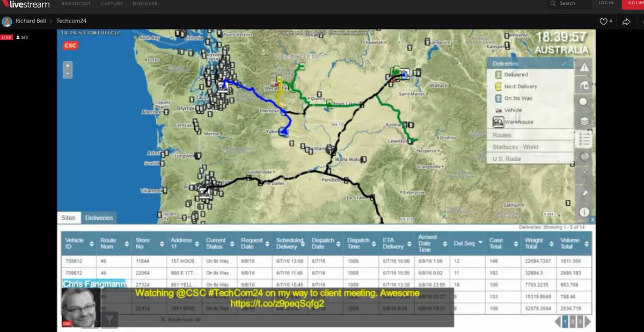Screen dimensions: 644x332
Task: Go to page 2 of the deliveries table
Action: 572,321
